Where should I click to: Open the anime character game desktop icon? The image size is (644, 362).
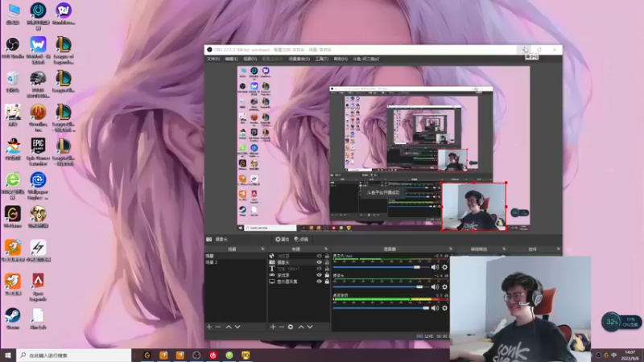click(13, 115)
